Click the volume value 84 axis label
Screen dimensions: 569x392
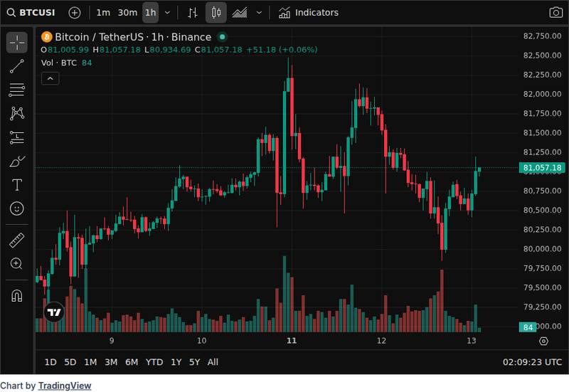click(x=528, y=327)
